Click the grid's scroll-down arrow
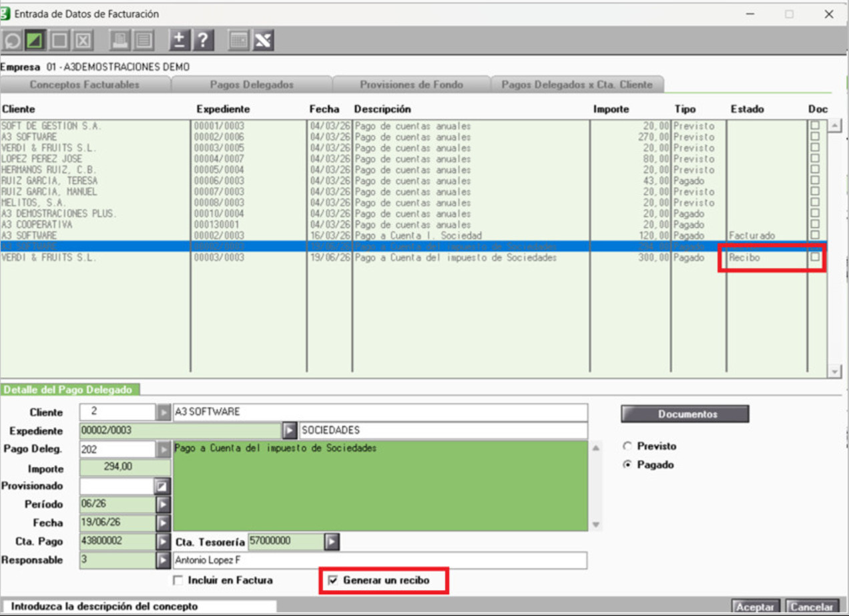 834,370
